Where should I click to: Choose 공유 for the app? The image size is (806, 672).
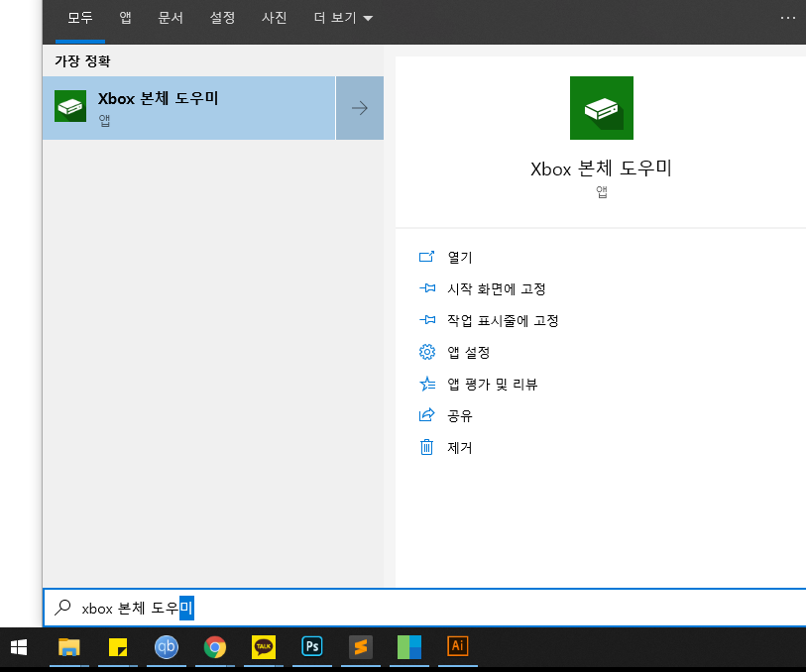pyautogui.click(x=460, y=415)
